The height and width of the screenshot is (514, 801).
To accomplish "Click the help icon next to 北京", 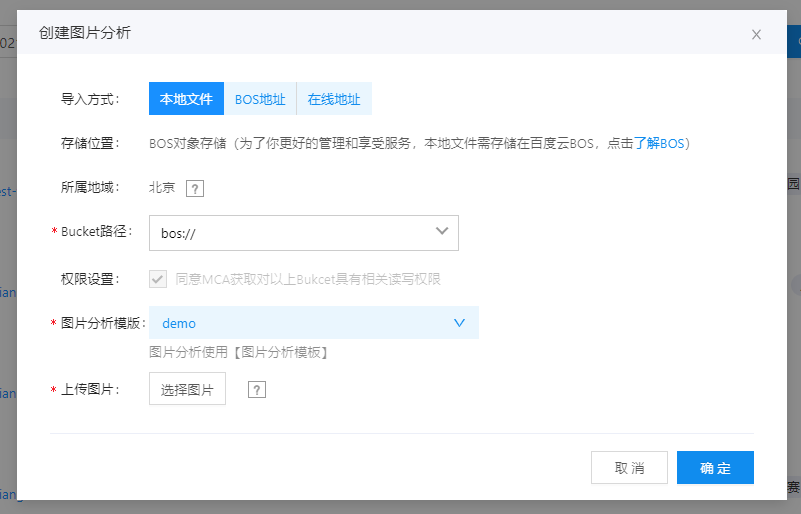I will (x=195, y=189).
